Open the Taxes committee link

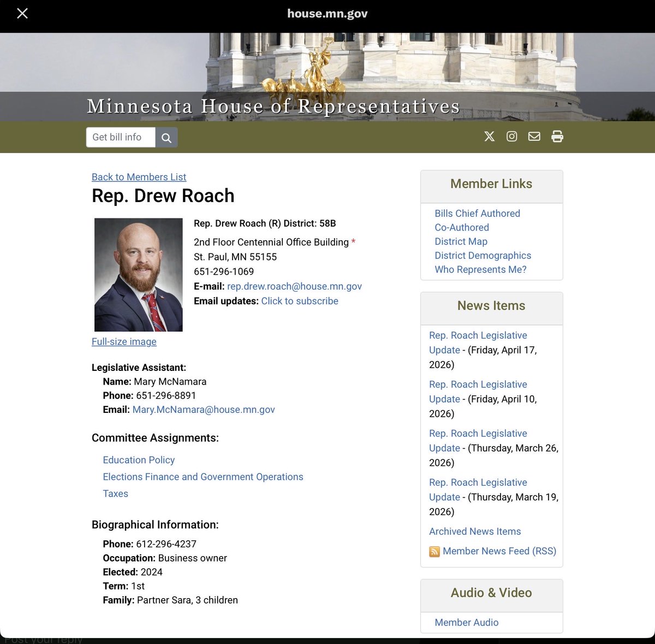[x=116, y=494]
